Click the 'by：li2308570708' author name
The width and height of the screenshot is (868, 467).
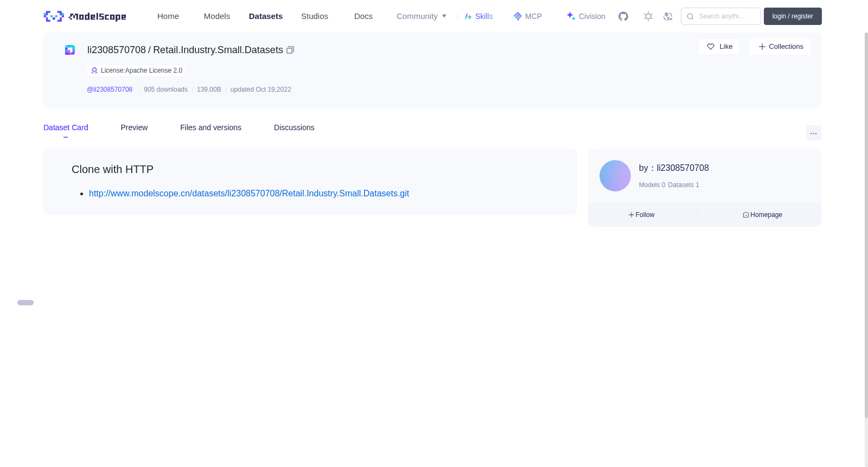coord(674,168)
